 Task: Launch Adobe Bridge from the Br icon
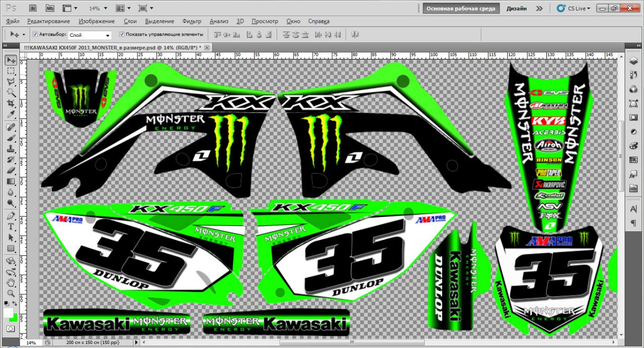pyautogui.click(x=33, y=9)
